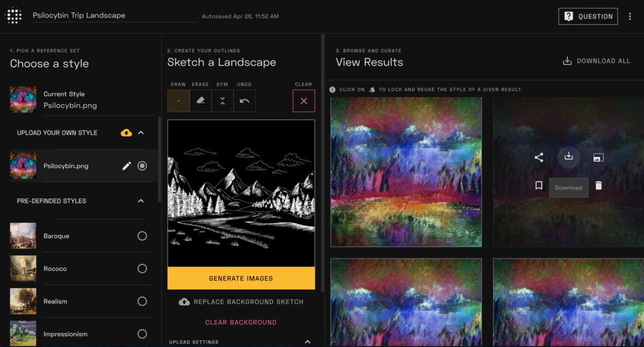The image size is (644, 347).
Task: Choose the Rococo style radio button
Action: (142, 269)
